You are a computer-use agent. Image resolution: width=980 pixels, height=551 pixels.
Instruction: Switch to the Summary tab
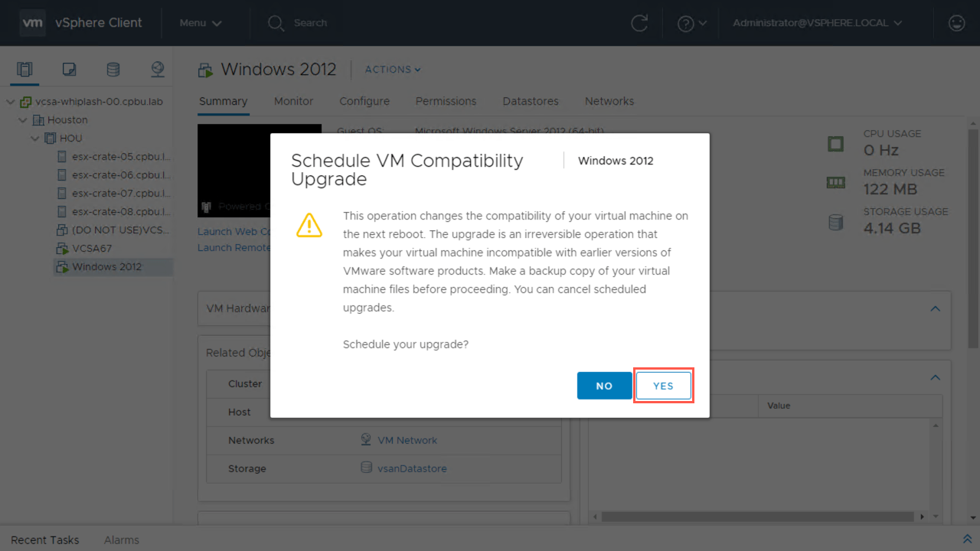223,101
